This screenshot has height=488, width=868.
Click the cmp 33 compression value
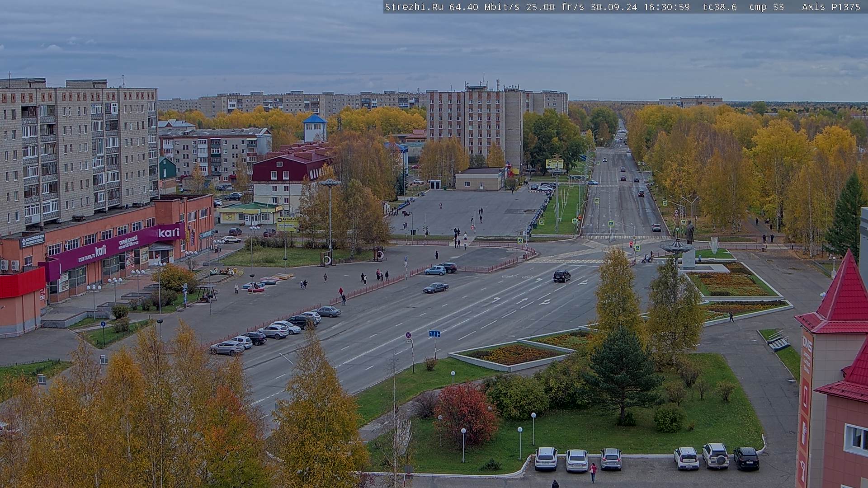766,7
